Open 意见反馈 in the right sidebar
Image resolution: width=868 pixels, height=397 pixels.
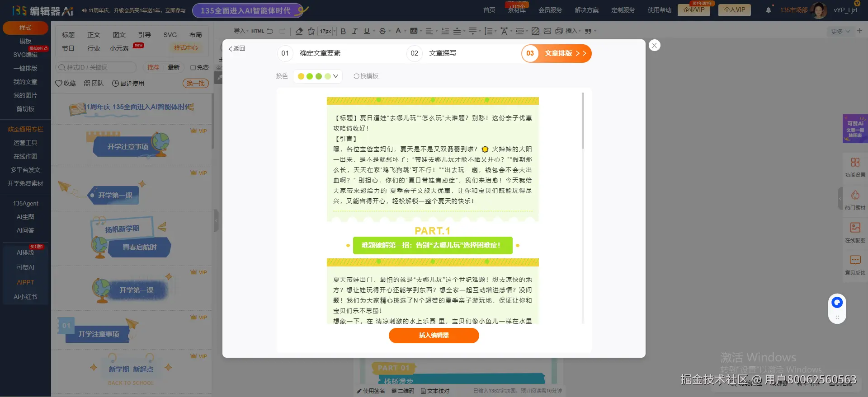click(x=855, y=265)
